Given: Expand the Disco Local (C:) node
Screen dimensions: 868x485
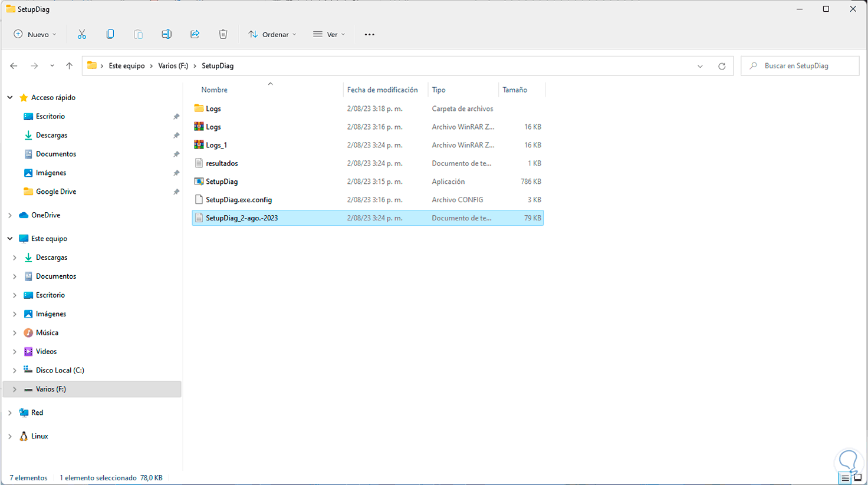Looking at the screenshot, I should pyautogui.click(x=15, y=371).
